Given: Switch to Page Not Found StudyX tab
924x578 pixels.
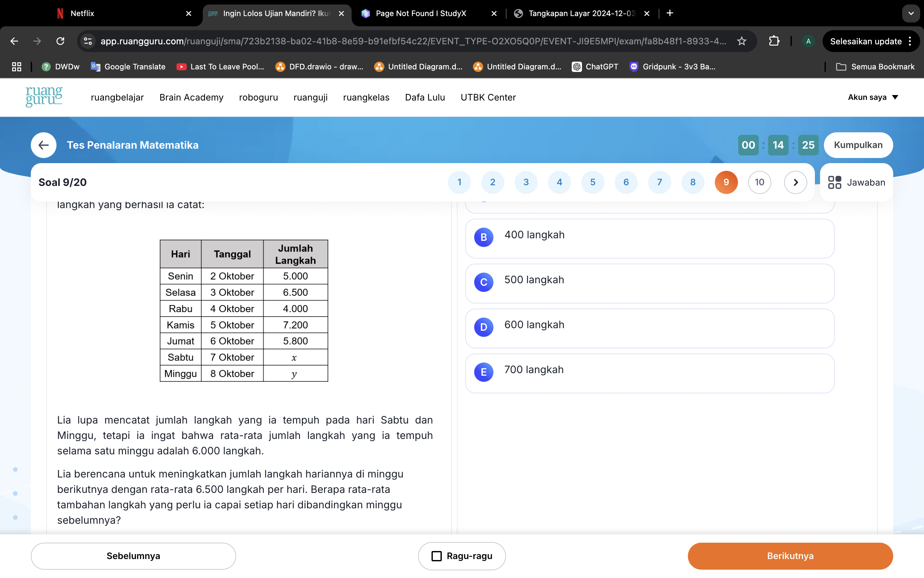Looking at the screenshot, I should pos(428,13).
